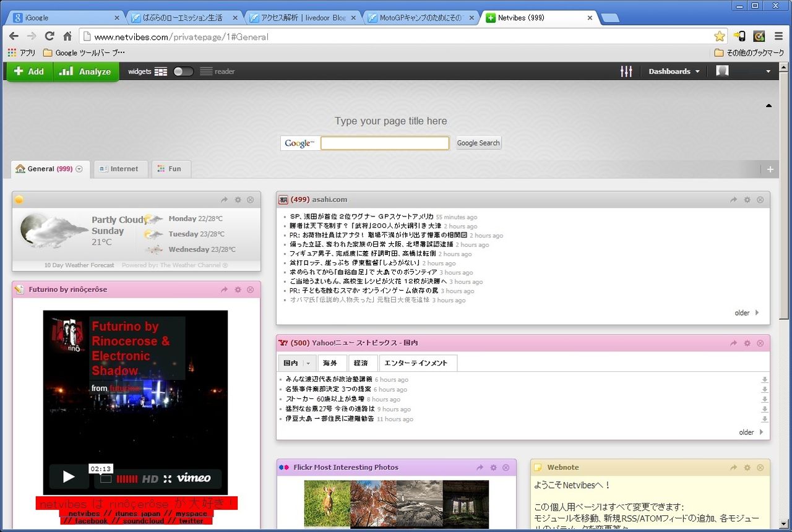Screen dimensions: 792x532
Task: Close the asahi.com widget
Action: point(760,200)
